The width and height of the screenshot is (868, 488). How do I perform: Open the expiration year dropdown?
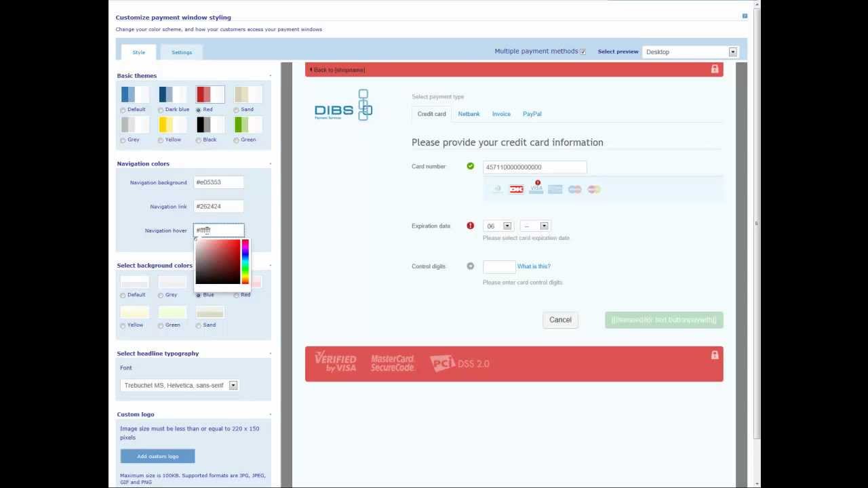click(535, 226)
